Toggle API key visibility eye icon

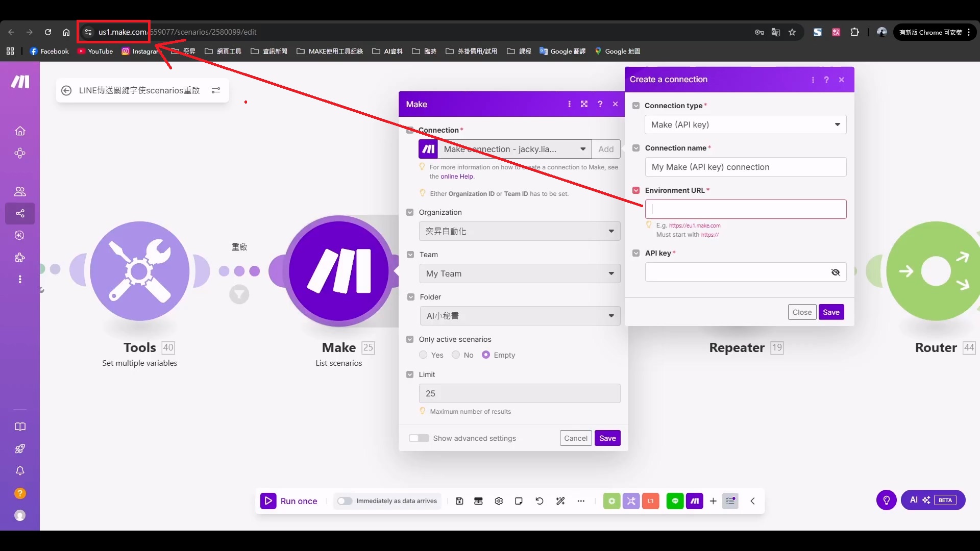tap(836, 272)
